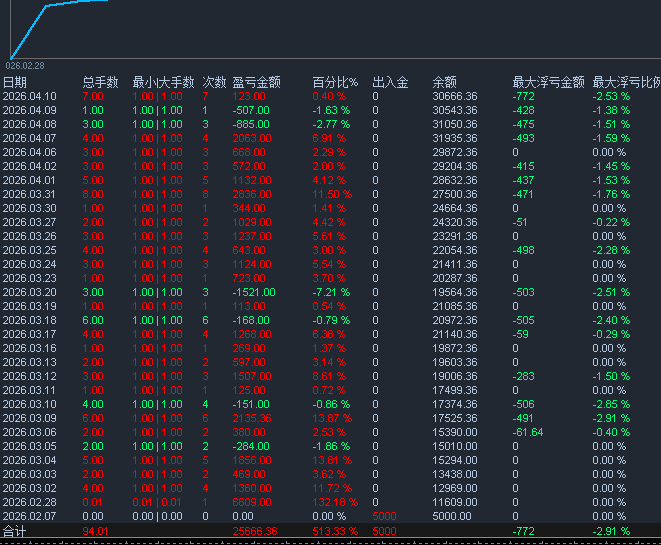
Task: Select the 2026.02.07 initial deposit row
Action: [x=30, y=514]
